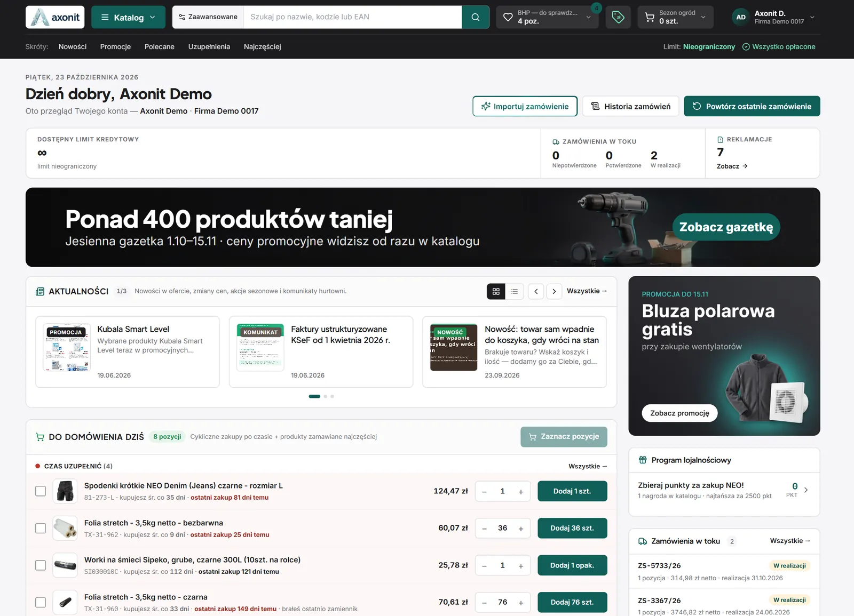Open Zaawansowane search options
The image size is (854, 616).
208,17
